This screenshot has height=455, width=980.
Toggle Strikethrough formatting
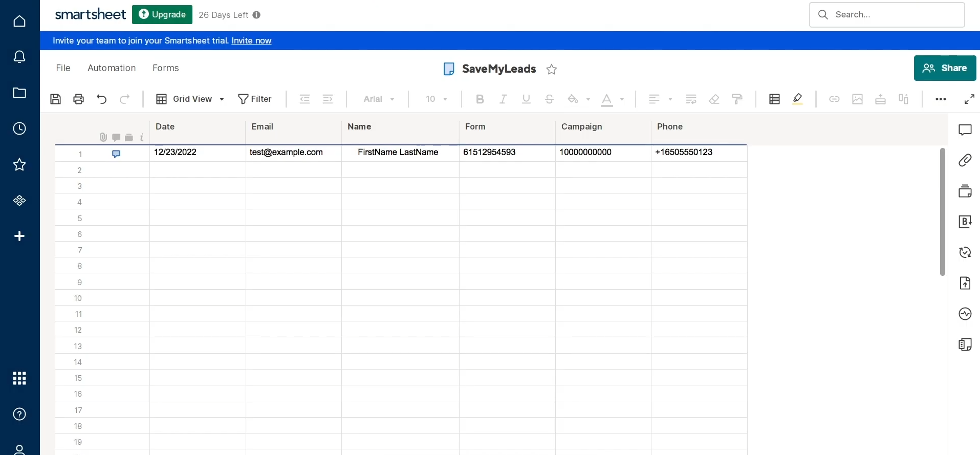coord(549,99)
